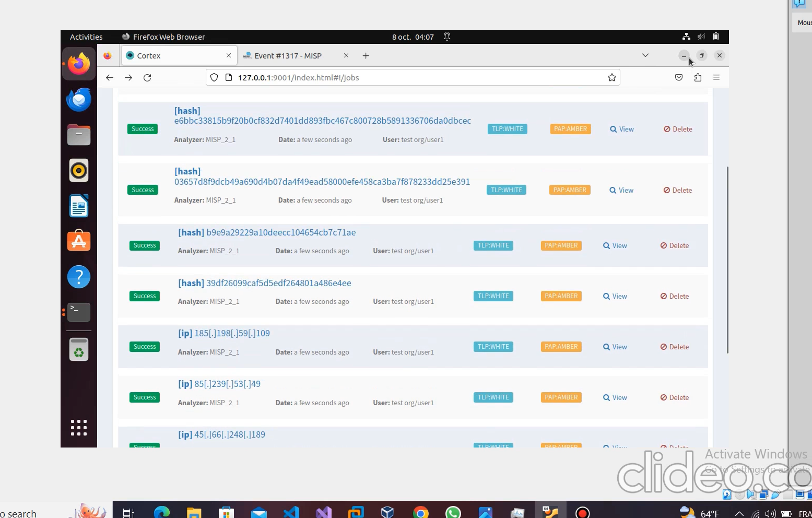Viewport: 812px width, 518px height.
Task: View job for hash 39df26099caf5d5edf264801a486e4ee
Action: point(615,296)
